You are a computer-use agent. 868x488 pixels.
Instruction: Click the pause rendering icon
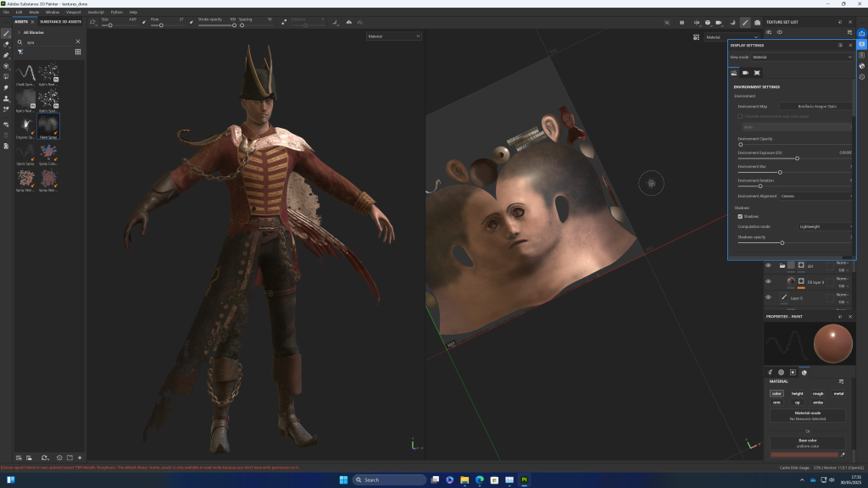(x=682, y=22)
